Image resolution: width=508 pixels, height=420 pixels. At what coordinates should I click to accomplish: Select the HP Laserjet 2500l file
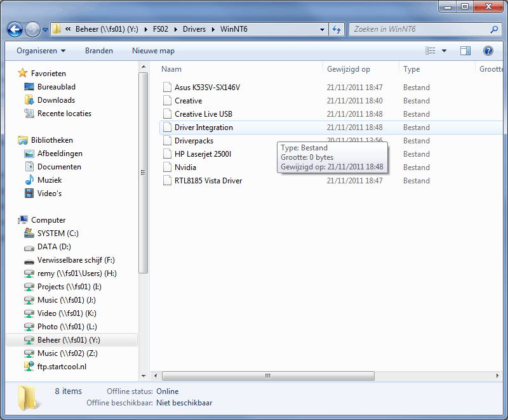pos(203,154)
